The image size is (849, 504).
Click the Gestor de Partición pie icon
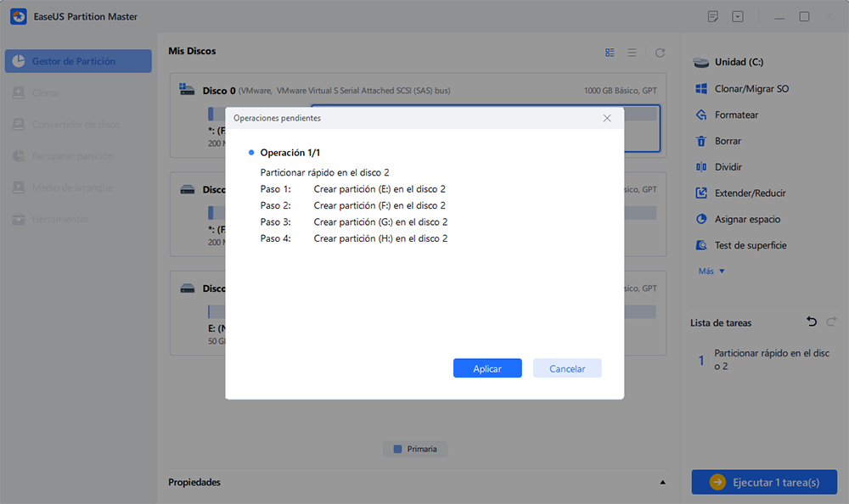(19, 61)
